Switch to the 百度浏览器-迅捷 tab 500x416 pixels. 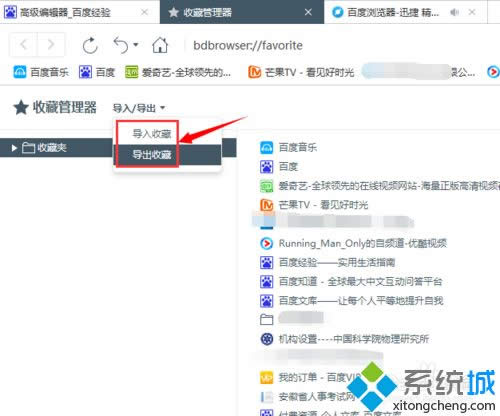(393, 13)
